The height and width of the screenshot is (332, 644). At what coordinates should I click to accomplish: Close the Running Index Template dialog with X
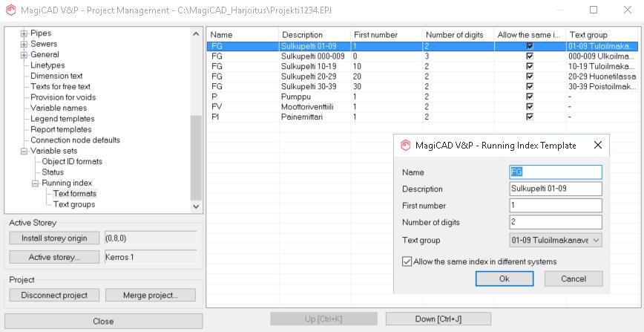click(x=598, y=145)
